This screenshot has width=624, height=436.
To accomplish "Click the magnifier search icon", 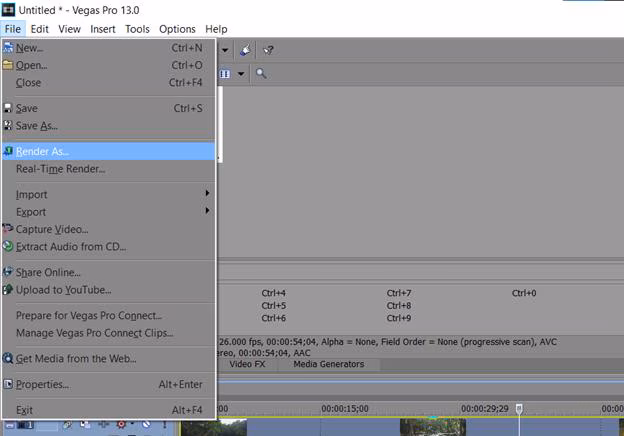I will click(x=261, y=73).
